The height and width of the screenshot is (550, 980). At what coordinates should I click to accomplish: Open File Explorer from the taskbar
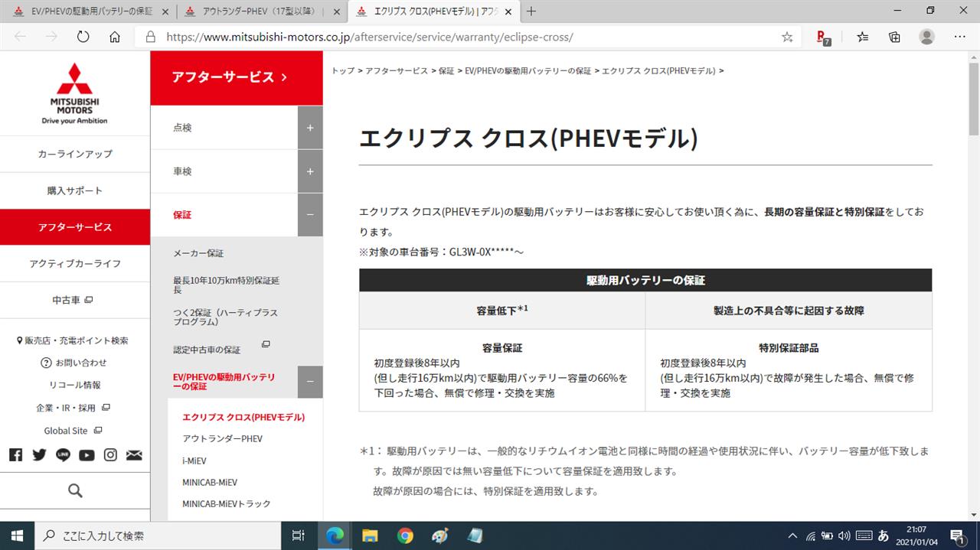(x=370, y=535)
